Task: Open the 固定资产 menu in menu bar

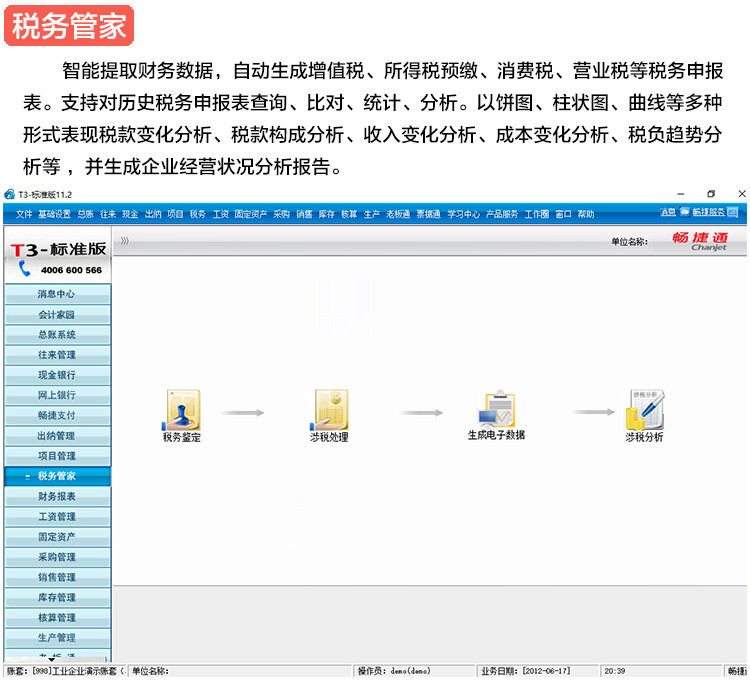Action: click(x=251, y=214)
